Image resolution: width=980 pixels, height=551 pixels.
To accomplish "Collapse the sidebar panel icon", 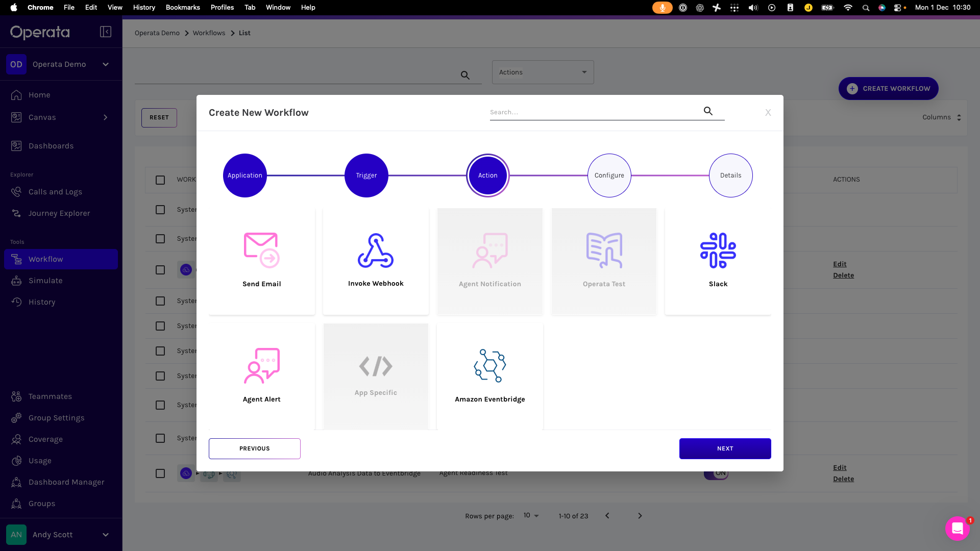I will (106, 32).
